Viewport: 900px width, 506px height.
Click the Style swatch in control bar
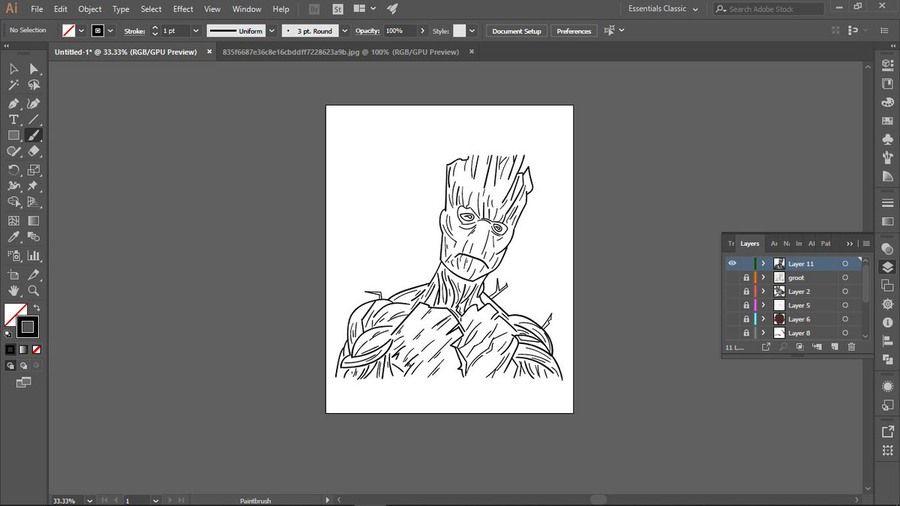tap(459, 31)
